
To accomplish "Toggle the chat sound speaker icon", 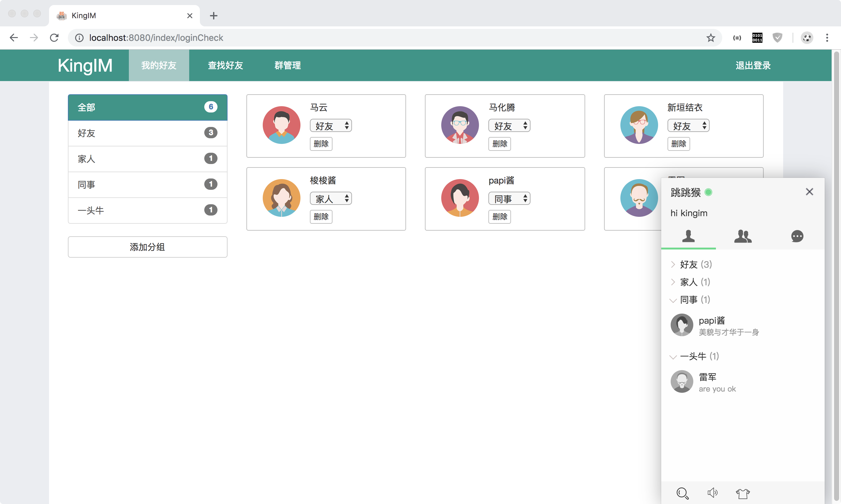I will tap(712, 493).
